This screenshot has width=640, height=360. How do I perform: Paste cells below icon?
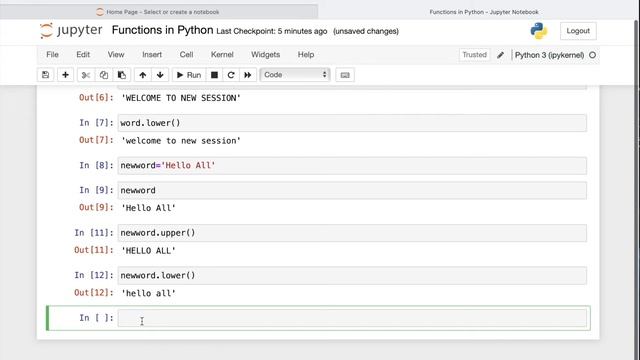coord(122,75)
